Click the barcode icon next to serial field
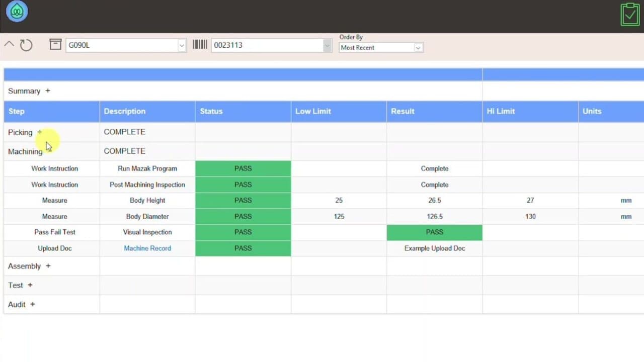Image resolution: width=644 pixels, height=362 pixels. (x=200, y=45)
